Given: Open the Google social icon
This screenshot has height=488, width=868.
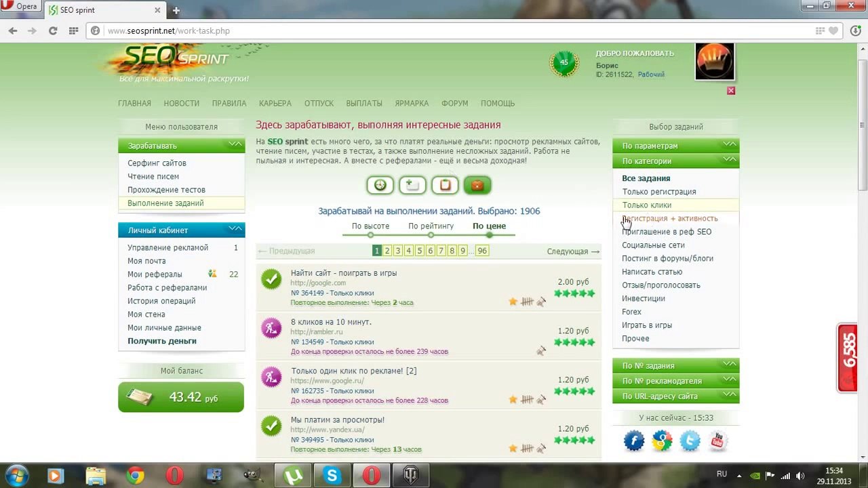Looking at the screenshot, I should [x=662, y=441].
